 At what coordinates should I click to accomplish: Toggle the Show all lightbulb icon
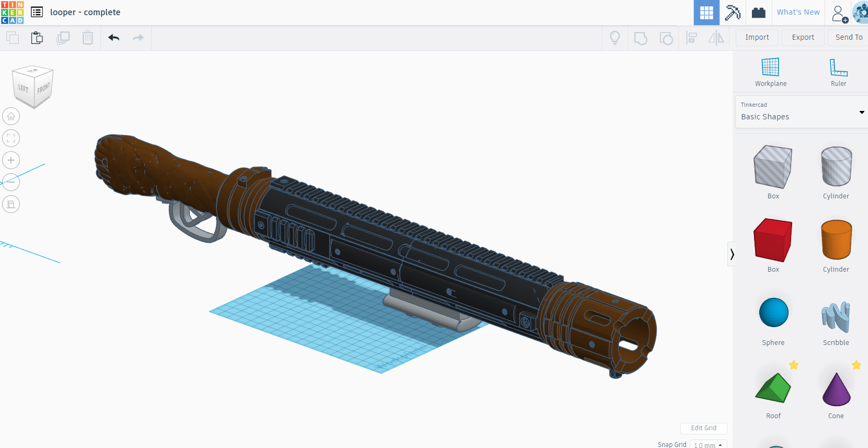click(x=615, y=38)
